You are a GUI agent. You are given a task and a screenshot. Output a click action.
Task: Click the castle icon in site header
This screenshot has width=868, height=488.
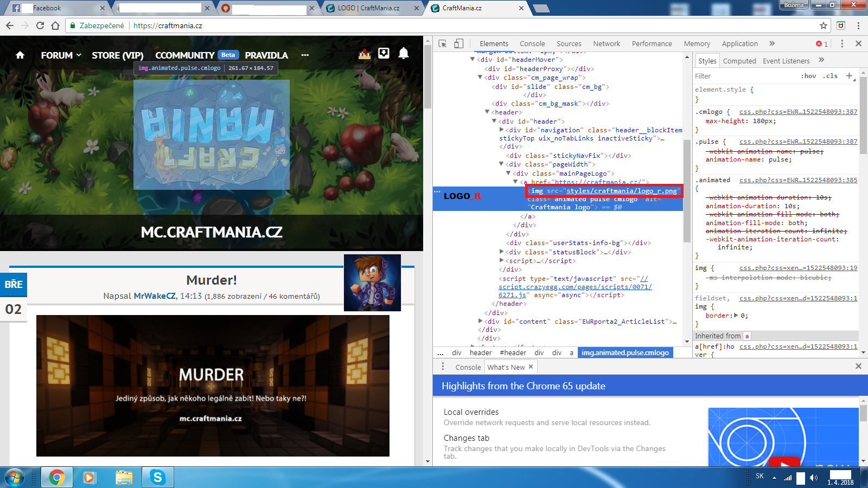tap(365, 54)
